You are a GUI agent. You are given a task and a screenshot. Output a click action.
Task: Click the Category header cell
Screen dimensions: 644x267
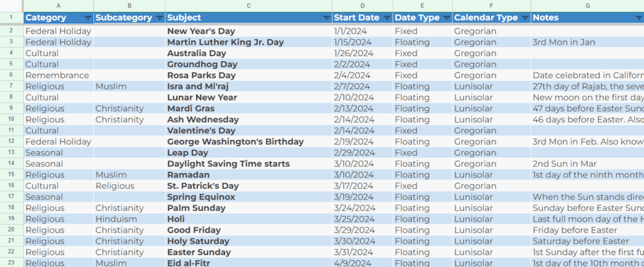tap(58, 18)
